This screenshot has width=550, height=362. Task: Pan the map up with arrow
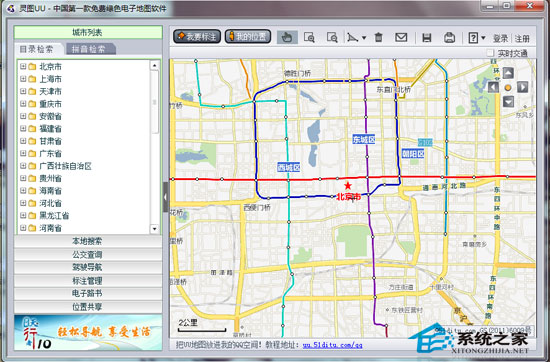[508, 73]
